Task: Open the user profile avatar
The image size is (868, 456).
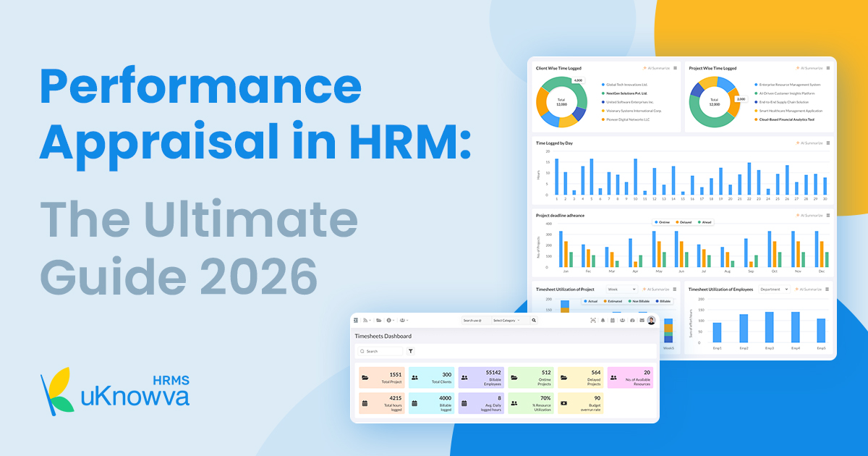Action: pyautogui.click(x=651, y=320)
